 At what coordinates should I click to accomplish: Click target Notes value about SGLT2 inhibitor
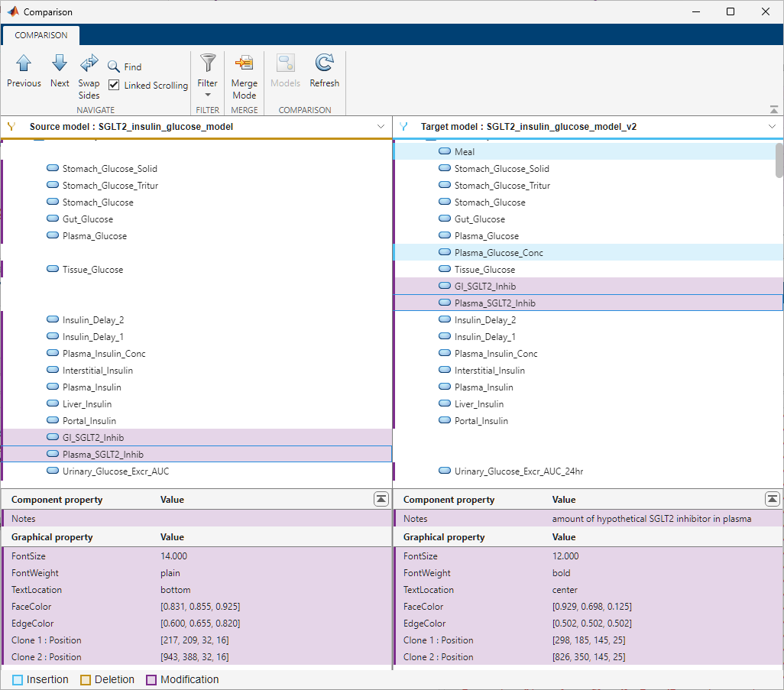652,519
